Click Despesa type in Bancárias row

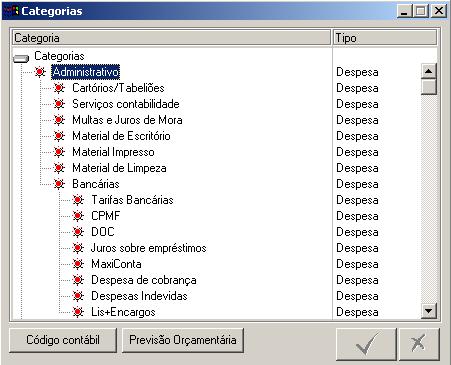(x=357, y=184)
